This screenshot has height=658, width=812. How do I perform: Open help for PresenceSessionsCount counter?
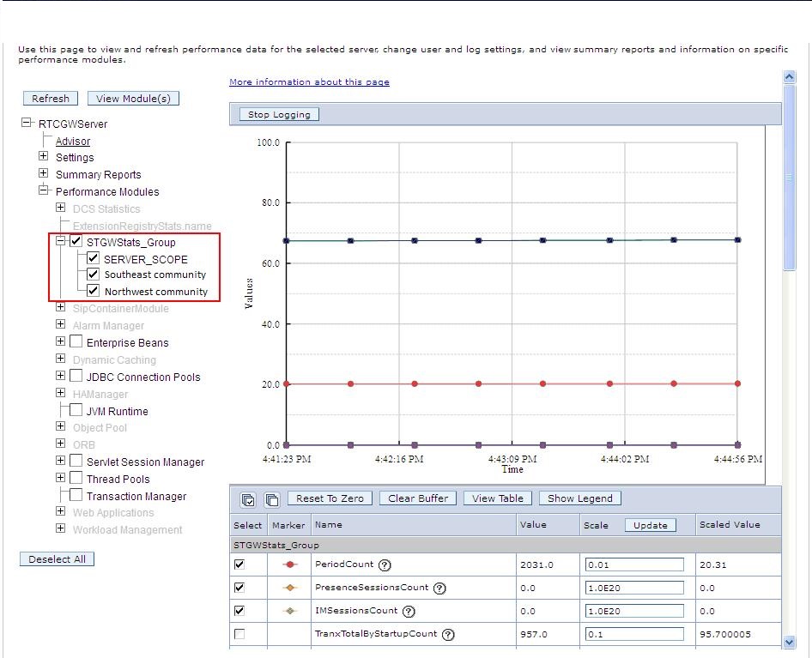coord(439,588)
